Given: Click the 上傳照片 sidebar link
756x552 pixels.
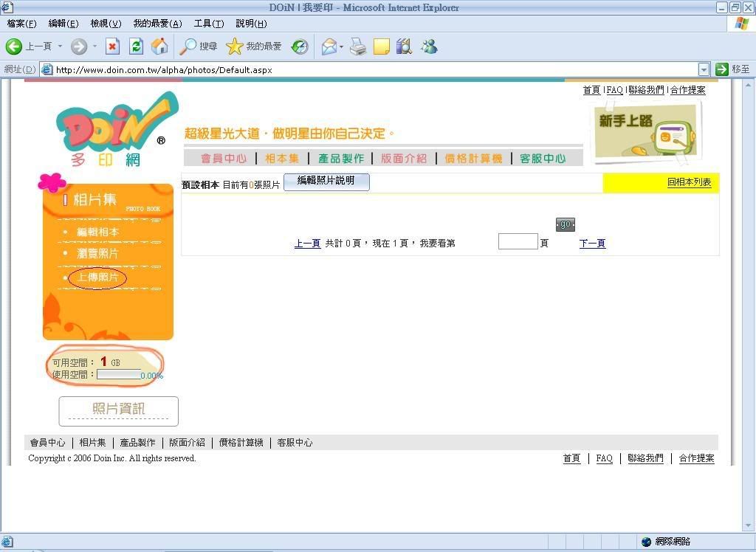Looking at the screenshot, I should click(x=97, y=277).
